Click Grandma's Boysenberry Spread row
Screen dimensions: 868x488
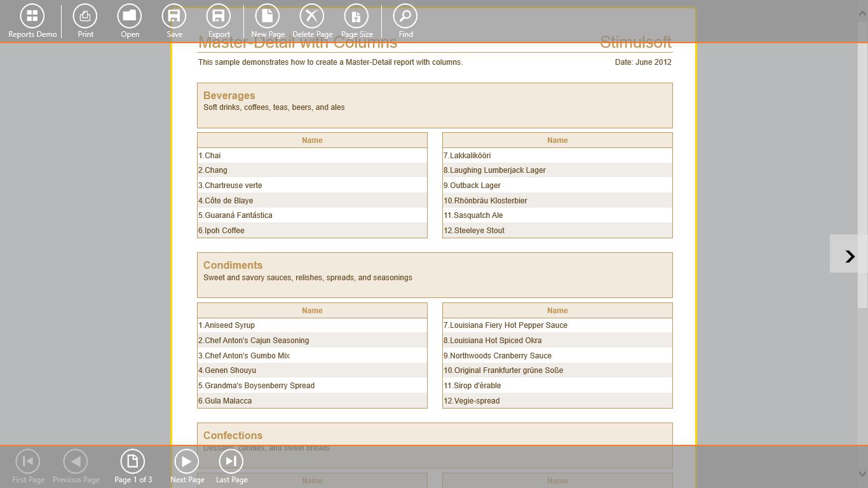coord(312,386)
